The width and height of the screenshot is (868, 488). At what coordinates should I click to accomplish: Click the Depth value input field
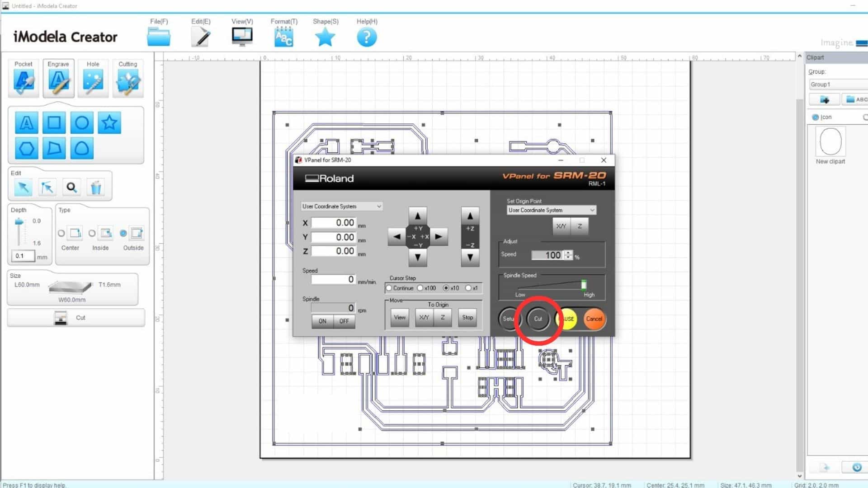23,256
